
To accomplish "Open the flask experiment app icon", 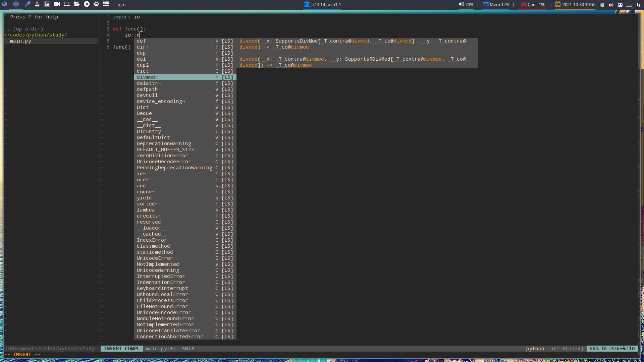I will 37,4.
